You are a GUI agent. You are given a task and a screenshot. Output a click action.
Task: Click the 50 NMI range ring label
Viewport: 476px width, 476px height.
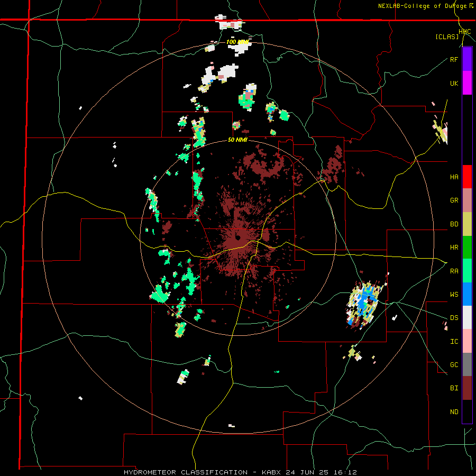pyautogui.click(x=237, y=140)
